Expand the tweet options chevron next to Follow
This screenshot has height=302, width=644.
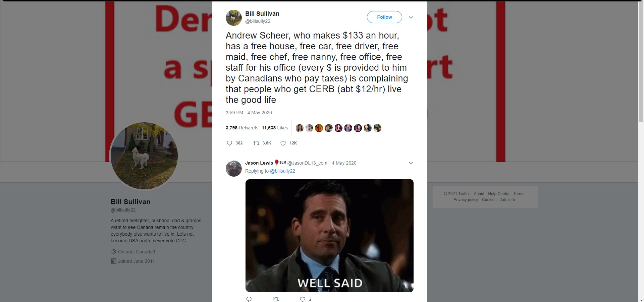pyautogui.click(x=411, y=17)
